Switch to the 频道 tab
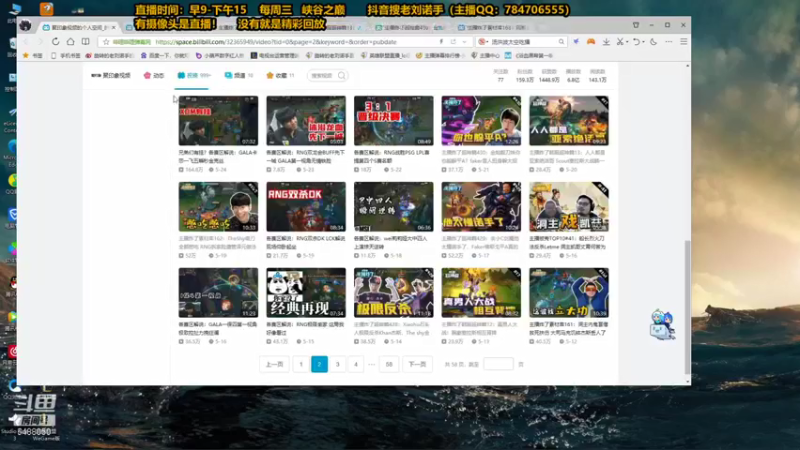The height and width of the screenshot is (450, 800). (x=239, y=76)
